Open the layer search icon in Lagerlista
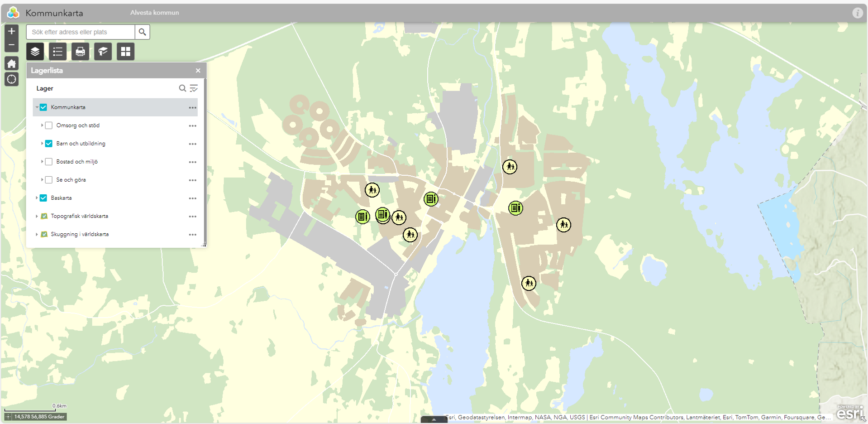The image size is (868, 424). click(x=182, y=88)
